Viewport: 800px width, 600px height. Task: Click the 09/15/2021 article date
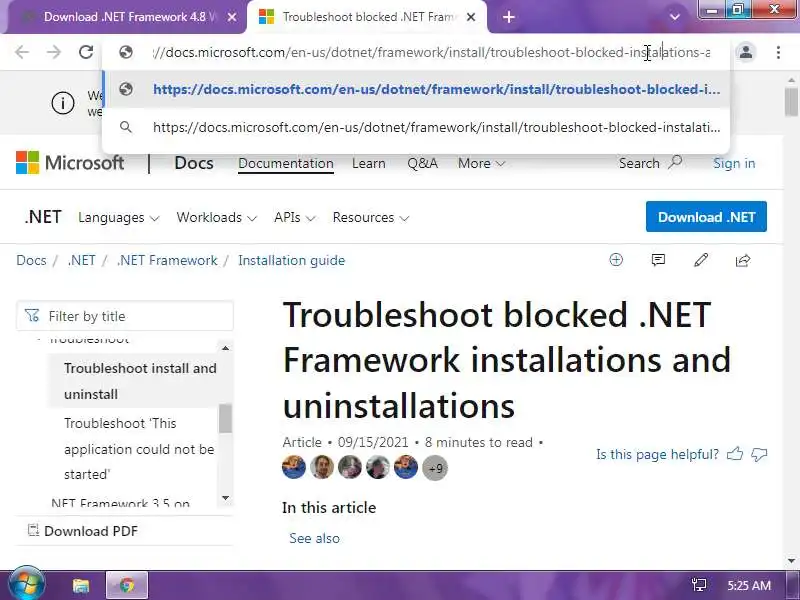click(x=373, y=442)
